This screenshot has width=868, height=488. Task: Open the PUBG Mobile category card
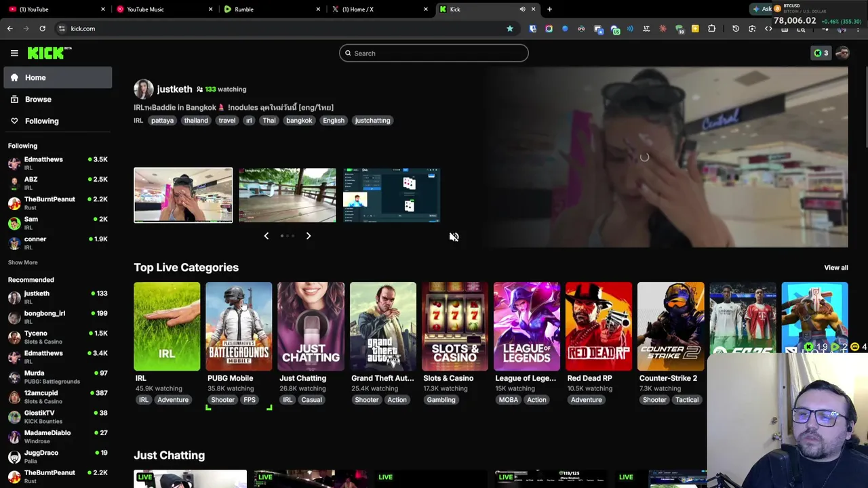coord(239,327)
